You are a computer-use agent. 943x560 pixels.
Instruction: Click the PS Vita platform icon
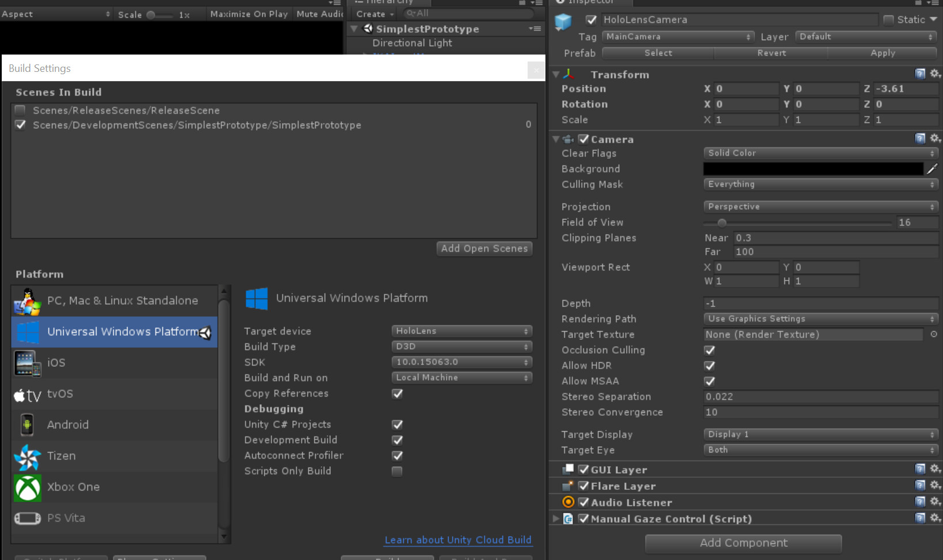(x=27, y=518)
